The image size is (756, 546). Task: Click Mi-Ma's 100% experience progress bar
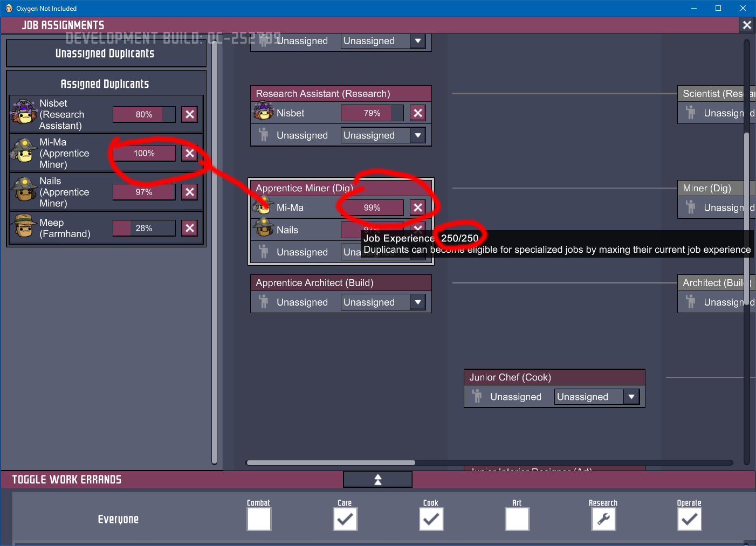tap(144, 153)
